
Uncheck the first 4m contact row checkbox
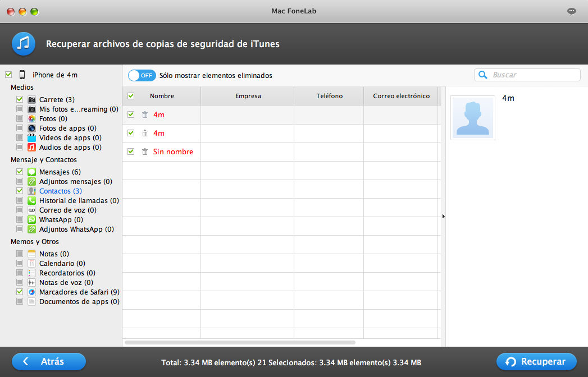click(x=131, y=114)
